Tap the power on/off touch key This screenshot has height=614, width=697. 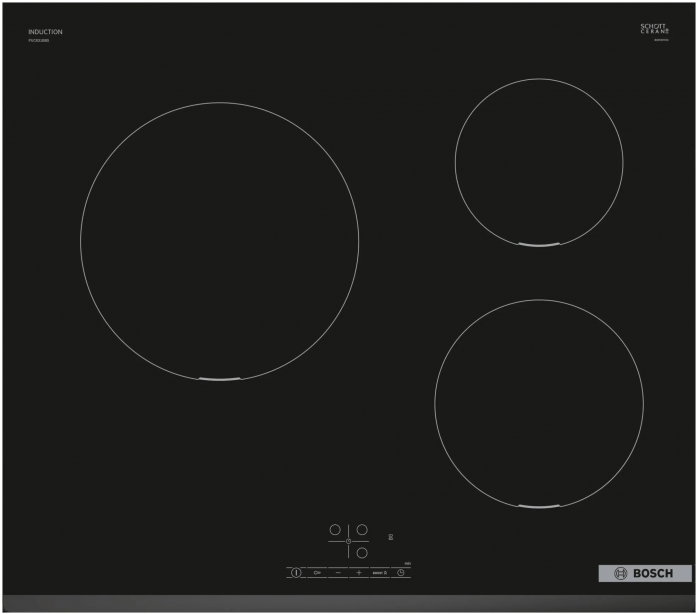pos(296,573)
